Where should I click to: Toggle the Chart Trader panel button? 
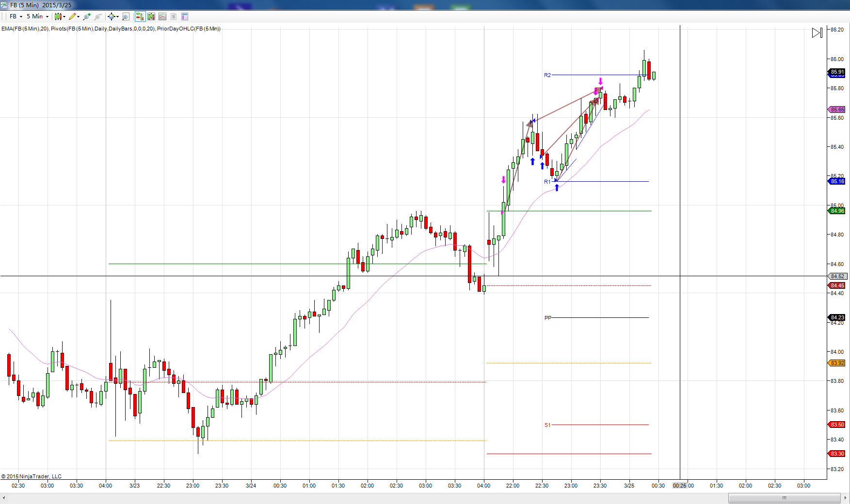click(140, 16)
